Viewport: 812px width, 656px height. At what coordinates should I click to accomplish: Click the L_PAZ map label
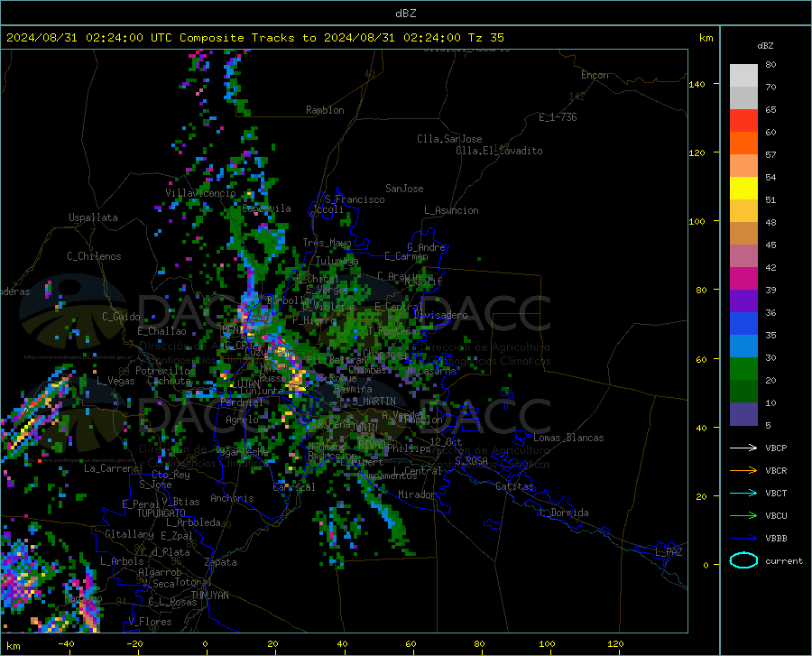(669, 552)
